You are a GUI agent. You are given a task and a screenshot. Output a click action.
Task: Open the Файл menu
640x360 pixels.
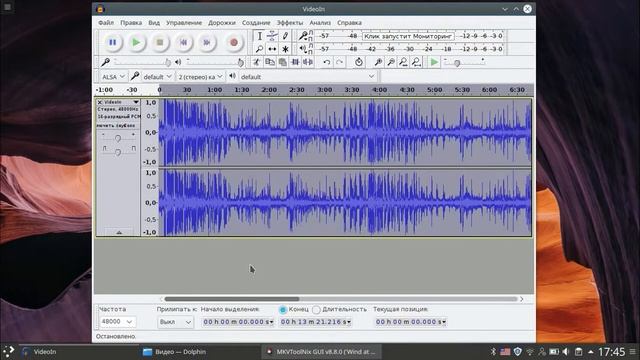pos(106,23)
